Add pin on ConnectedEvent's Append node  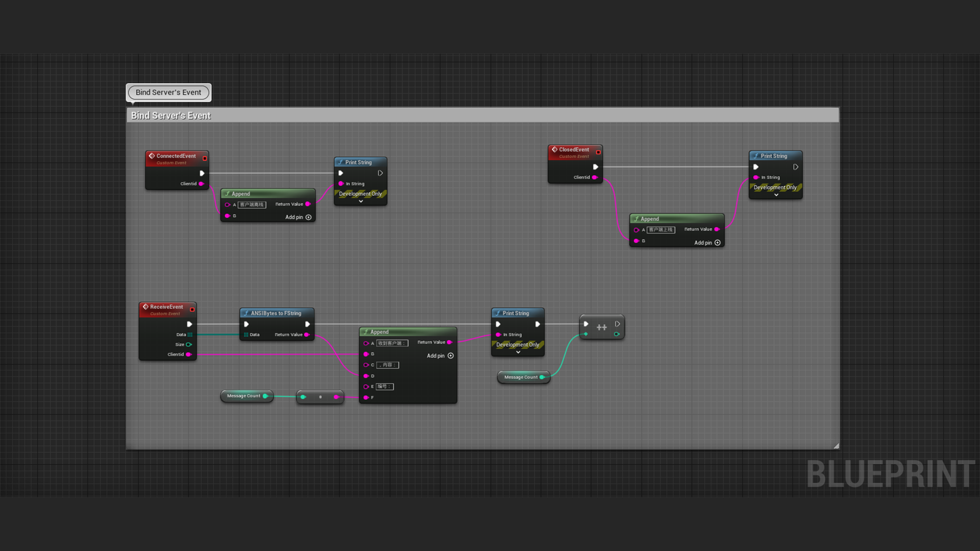(x=308, y=217)
